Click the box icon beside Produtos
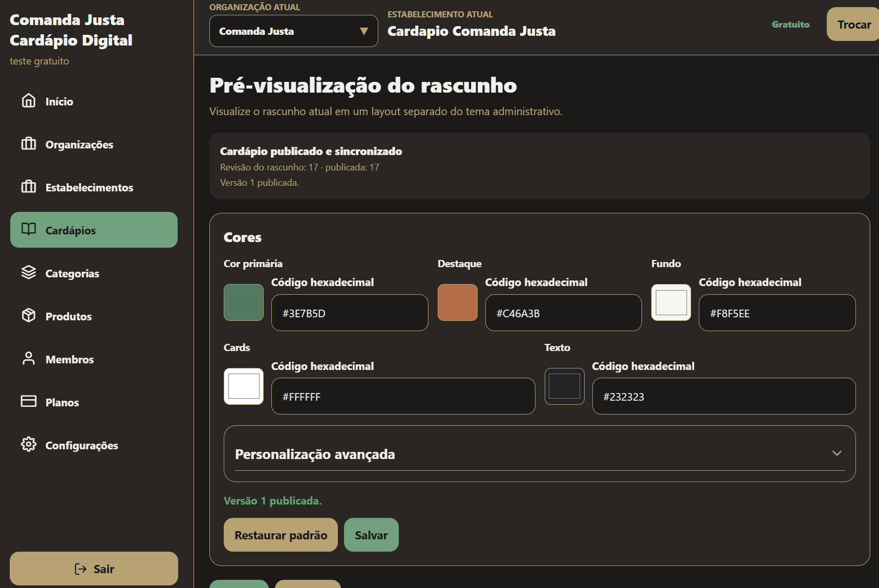 tap(29, 316)
